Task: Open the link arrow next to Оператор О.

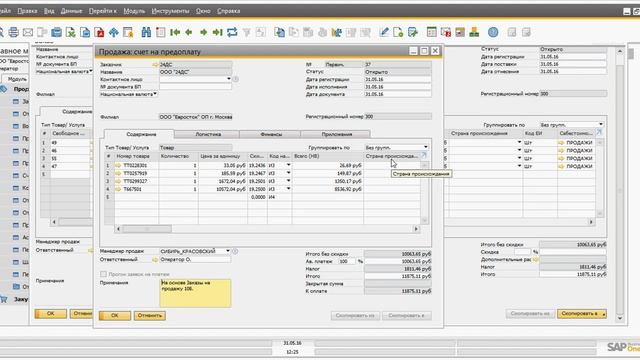Action: (x=155, y=260)
